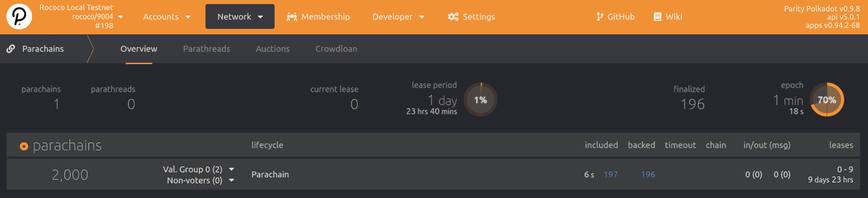Click the Network dropdown caret

click(260, 17)
